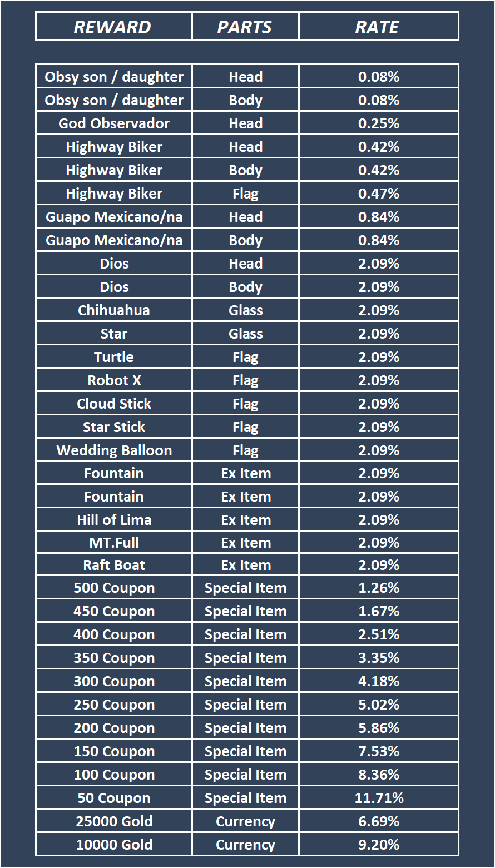Click the REWARD column header
The height and width of the screenshot is (868, 495).
(x=113, y=27)
